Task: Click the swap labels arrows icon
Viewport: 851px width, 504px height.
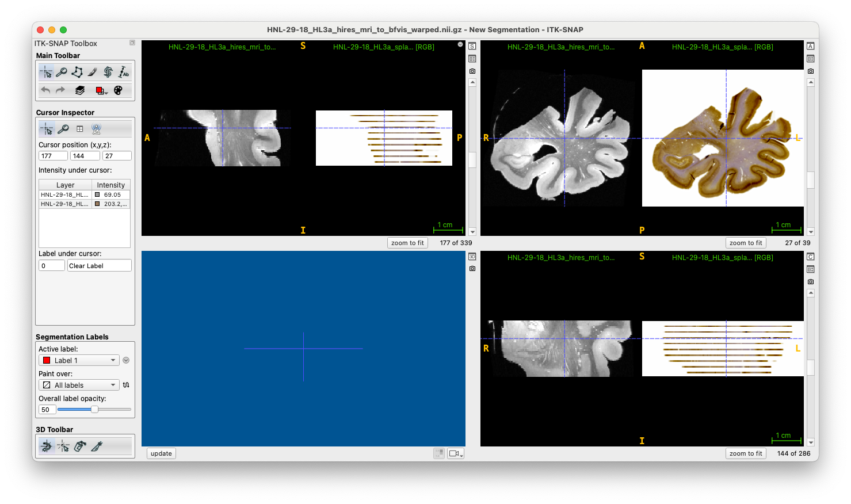Action: tap(126, 385)
